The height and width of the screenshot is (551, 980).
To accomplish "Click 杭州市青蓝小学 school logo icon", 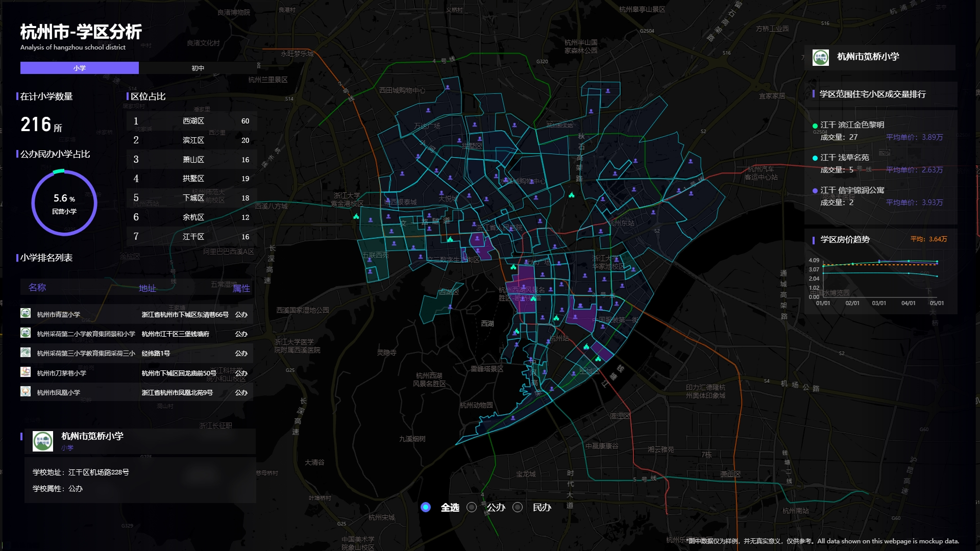I will pyautogui.click(x=26, y=313).
